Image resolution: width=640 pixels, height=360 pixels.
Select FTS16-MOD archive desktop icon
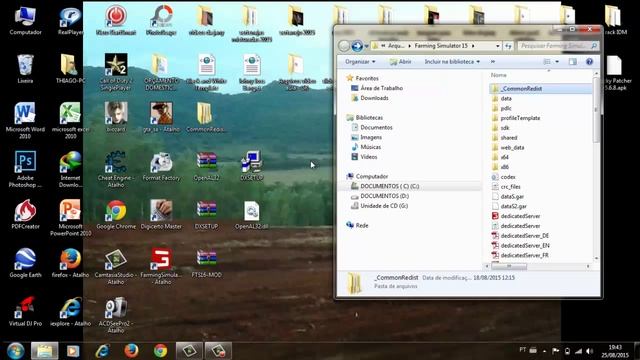coord(207,263)
